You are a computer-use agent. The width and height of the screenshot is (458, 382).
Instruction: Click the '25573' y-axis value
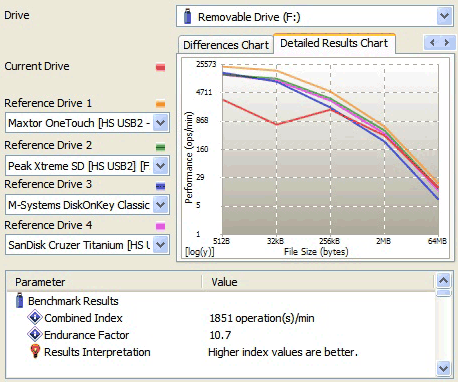click(206, 64)
